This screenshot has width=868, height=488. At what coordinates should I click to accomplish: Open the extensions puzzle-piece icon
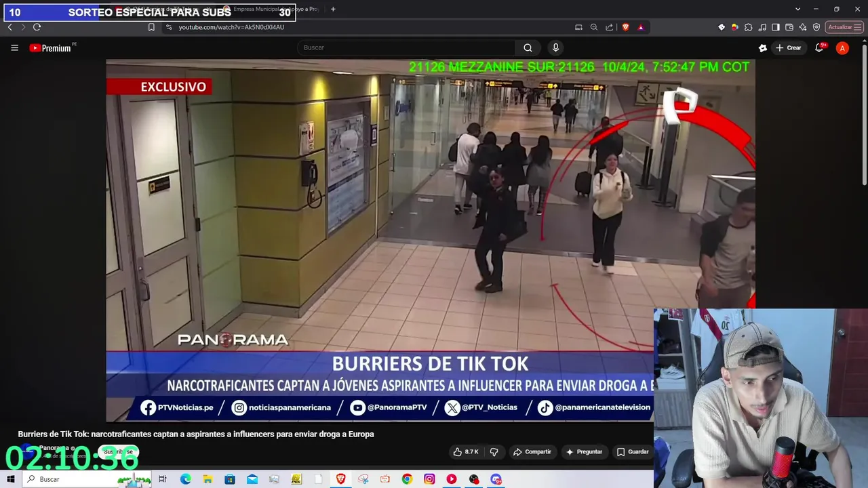(748, 27)
